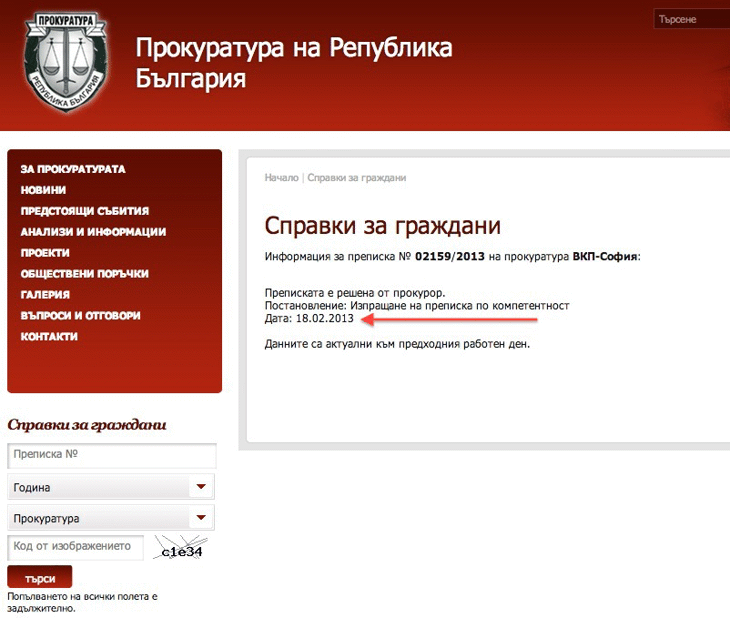Click the date text Дата: 18.02.2013
Screen dimensions: 730x618
309,319
